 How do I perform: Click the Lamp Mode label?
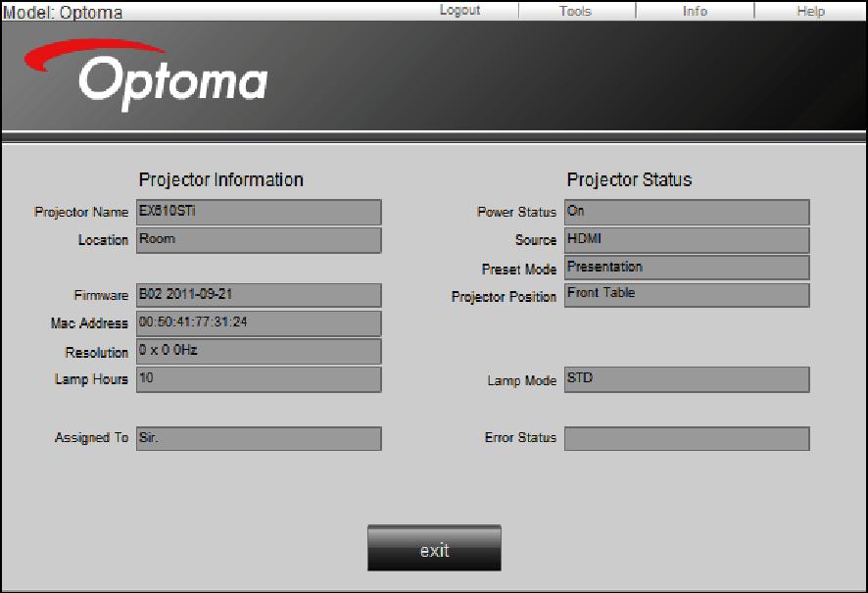coord(521,381)
